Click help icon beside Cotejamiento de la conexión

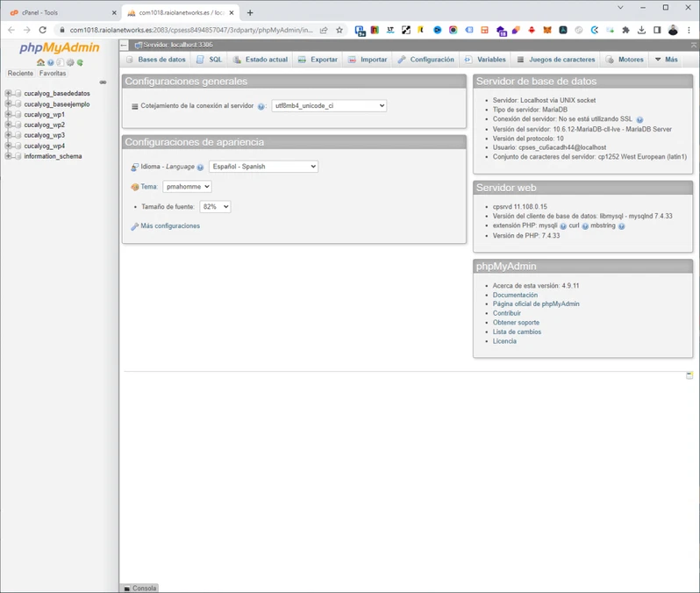pyautogui.click(x=261, y=106)
